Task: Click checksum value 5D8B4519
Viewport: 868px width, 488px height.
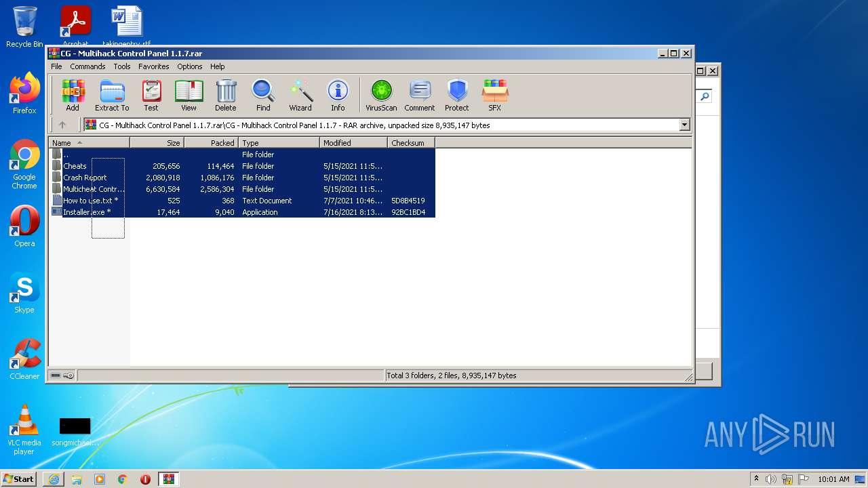Action: point(408,201)
